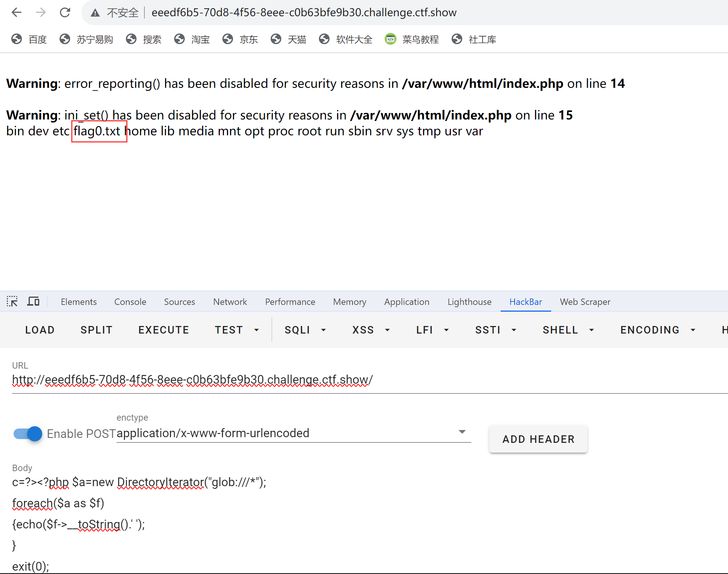Open the Lighthouse tab
Viewport: 728px width, 574px height.
[x=469, y=302]
